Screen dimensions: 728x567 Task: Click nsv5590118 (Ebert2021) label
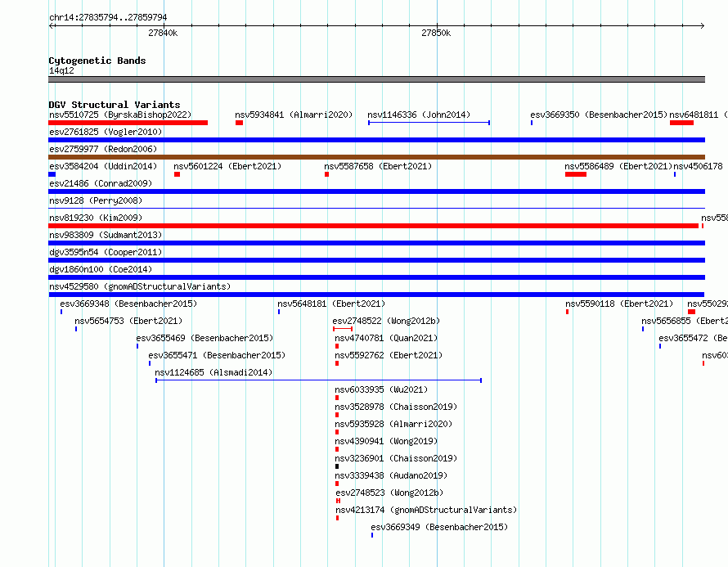(x=619, y=304)
